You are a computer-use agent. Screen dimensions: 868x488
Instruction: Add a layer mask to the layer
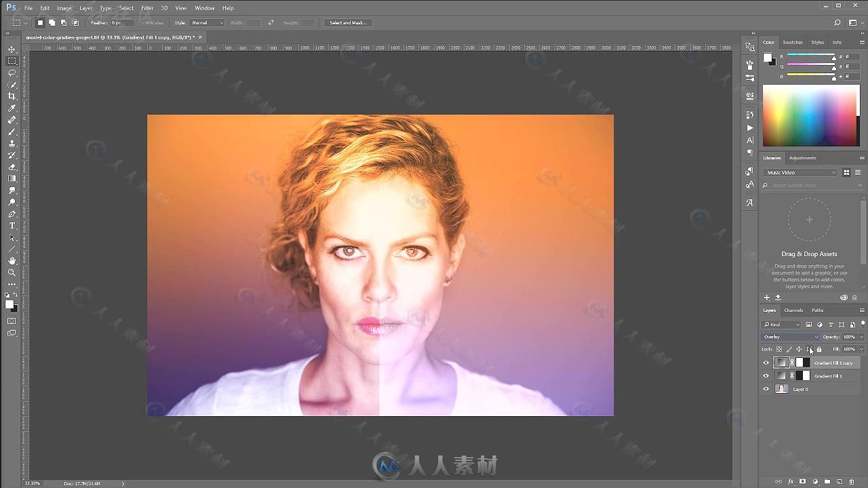[803, 482]
